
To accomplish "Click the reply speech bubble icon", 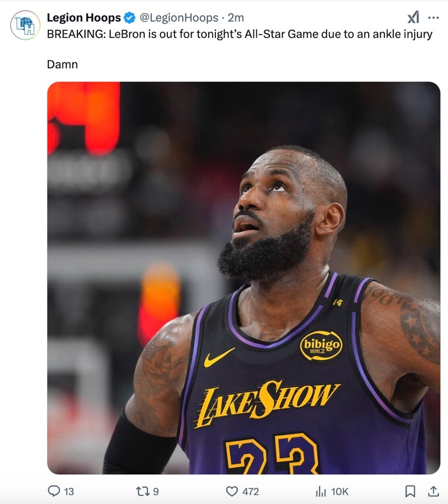I will tap(53, 491).
